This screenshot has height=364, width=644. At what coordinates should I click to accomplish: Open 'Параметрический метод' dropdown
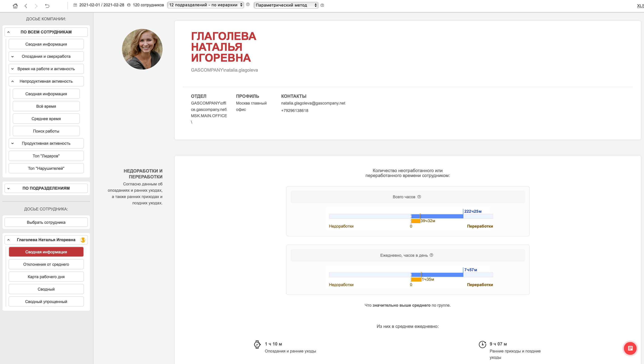click(286, 5)
